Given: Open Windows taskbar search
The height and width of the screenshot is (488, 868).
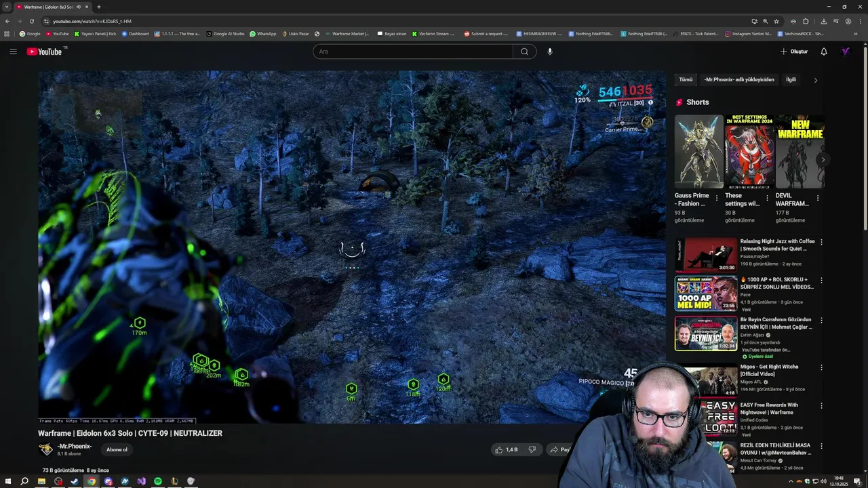Looking at the screenshot, I should (x=24, y=481).
